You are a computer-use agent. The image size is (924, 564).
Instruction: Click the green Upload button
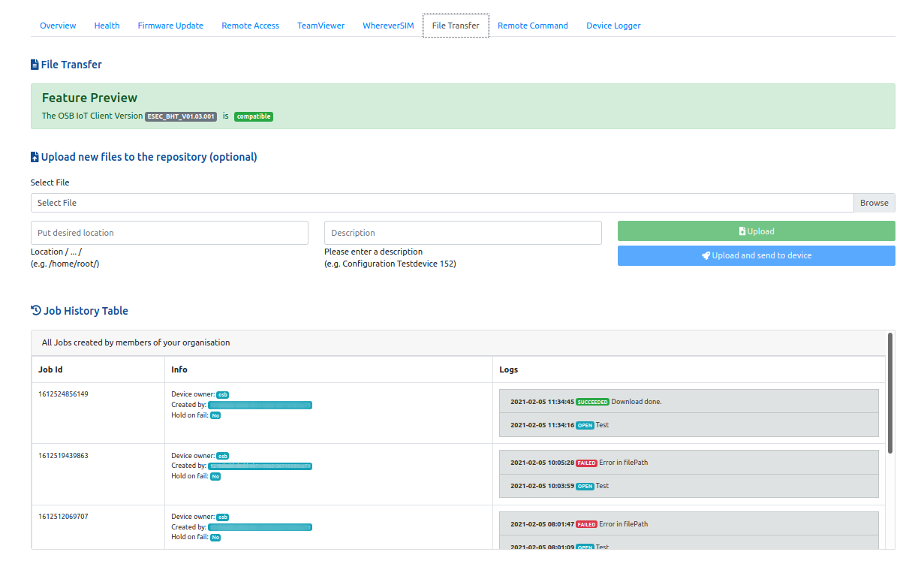(x=756, y=231)
